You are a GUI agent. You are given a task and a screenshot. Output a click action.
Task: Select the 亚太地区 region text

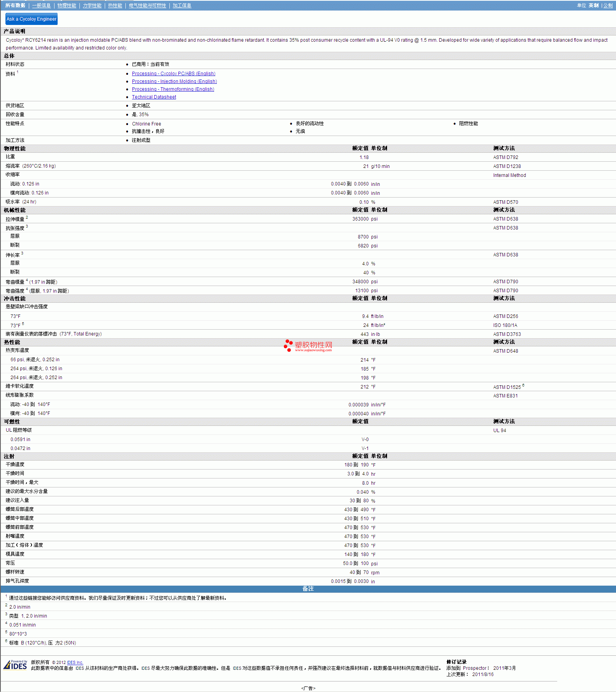(141, 106)
